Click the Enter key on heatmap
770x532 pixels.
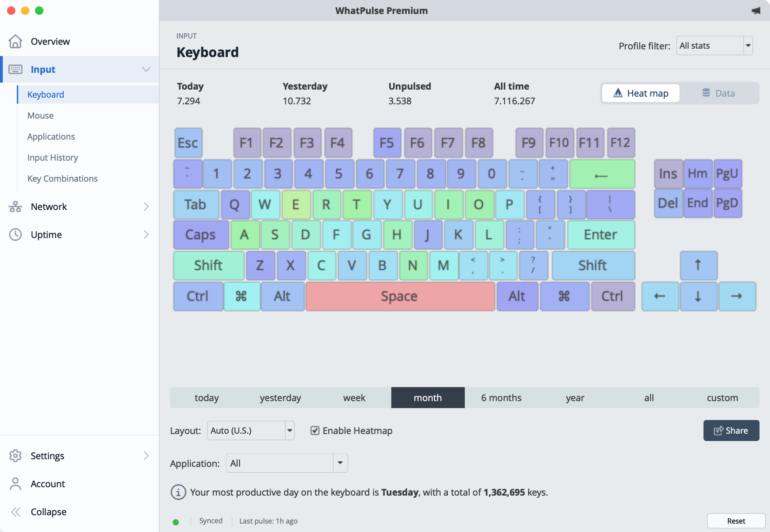601,234
